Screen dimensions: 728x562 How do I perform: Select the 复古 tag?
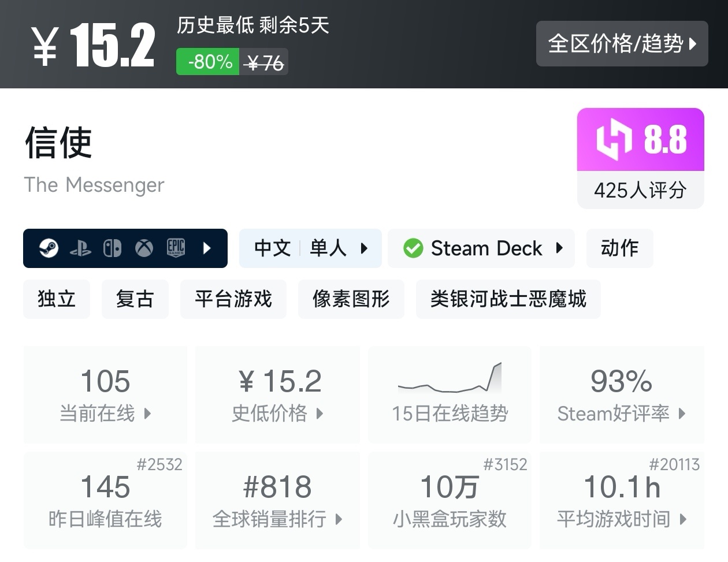[x=135, y=299]
